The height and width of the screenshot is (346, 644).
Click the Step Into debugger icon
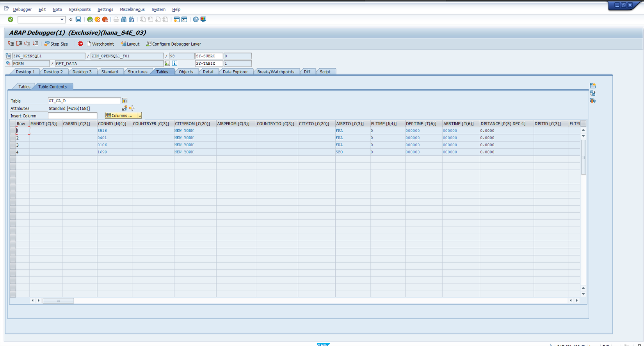point(11,44)
